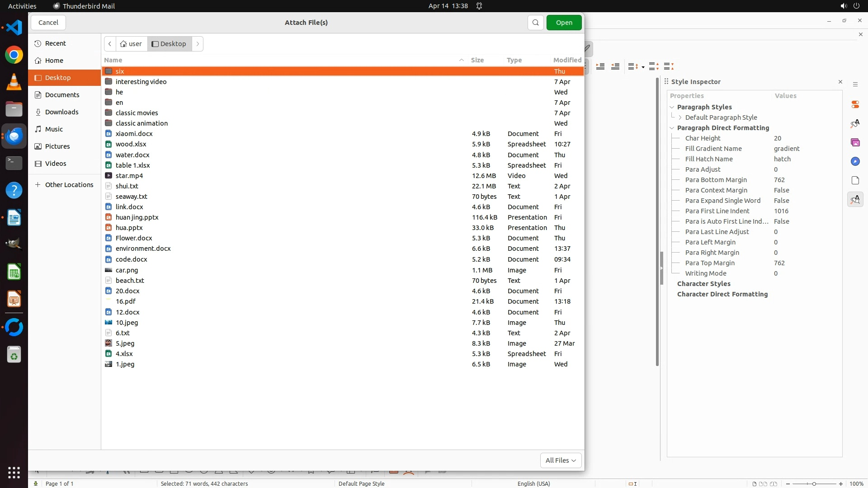Open the Navigator deck in sidebar
Image resolution: width=868 pixels, height=488 pixels.
point(855,161)
